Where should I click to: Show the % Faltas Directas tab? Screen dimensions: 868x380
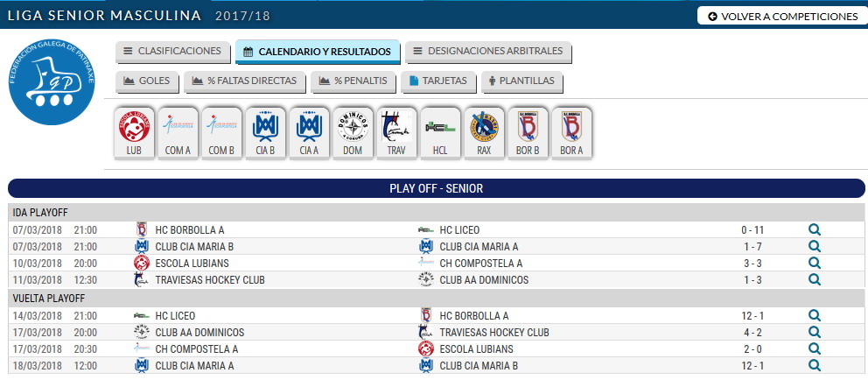[x=245, y=81]
